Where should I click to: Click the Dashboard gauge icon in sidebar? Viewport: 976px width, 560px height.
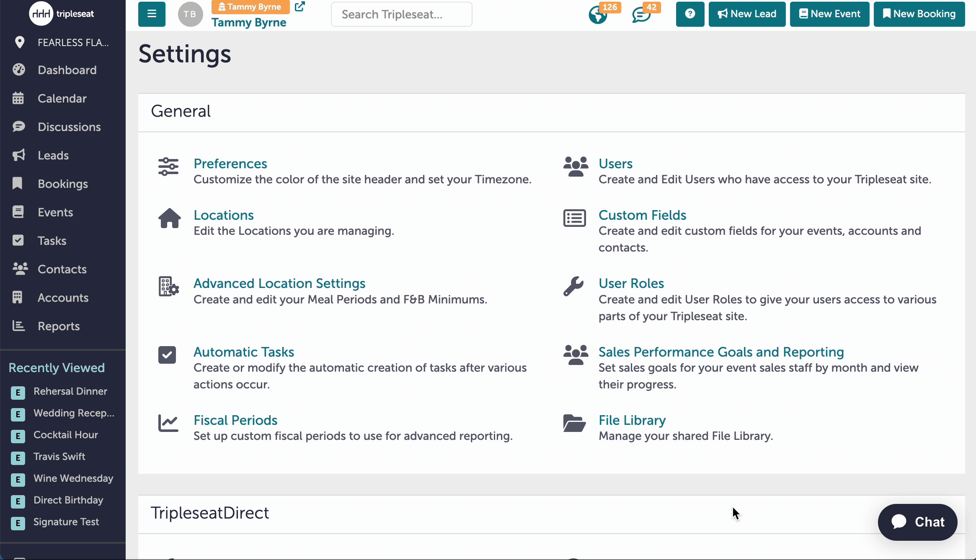coord(19,69)
